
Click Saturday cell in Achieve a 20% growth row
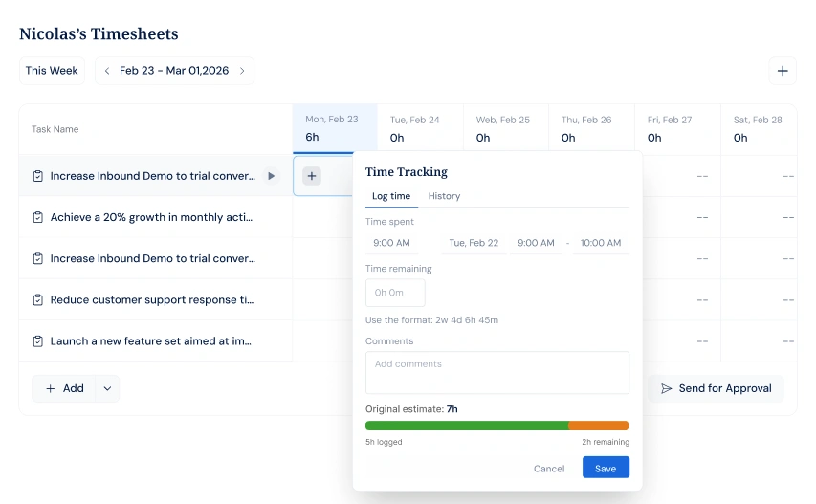[x=760, y=217]
